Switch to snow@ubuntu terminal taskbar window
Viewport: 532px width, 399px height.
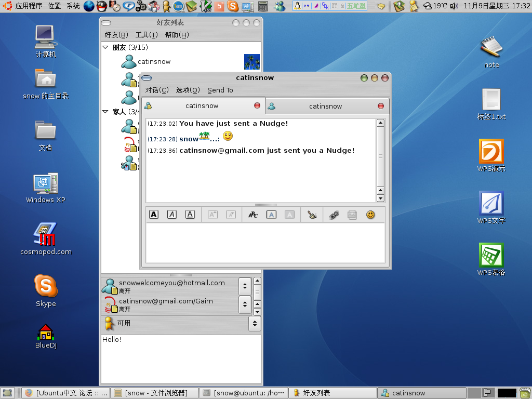(x=244, y=393)
